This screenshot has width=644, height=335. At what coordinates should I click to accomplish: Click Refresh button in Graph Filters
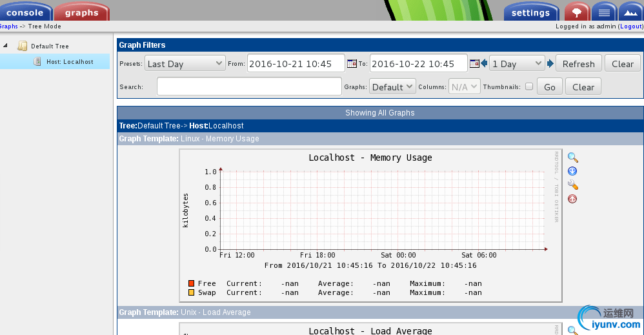[578, 64]
